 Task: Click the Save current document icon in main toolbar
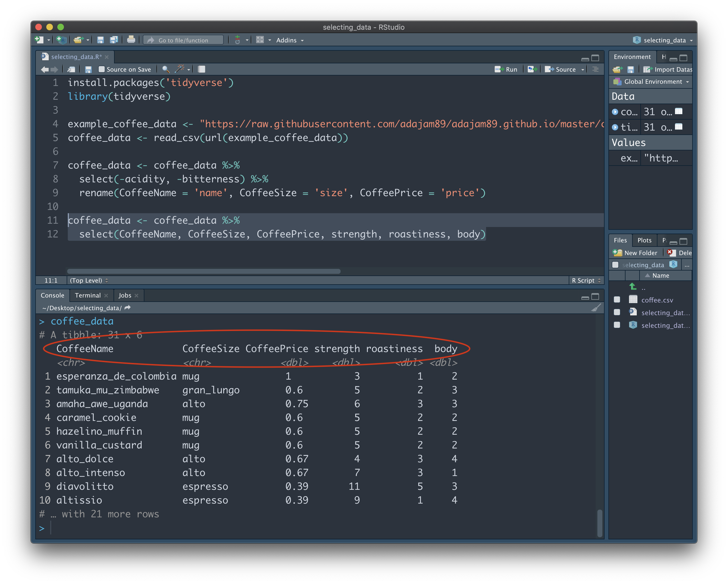100,40
